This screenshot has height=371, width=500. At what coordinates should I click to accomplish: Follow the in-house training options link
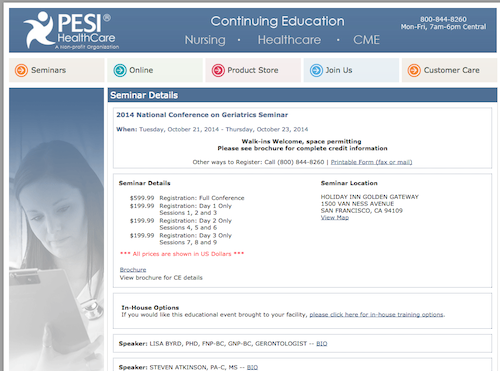pyautogui.click(x=377, y=315)
